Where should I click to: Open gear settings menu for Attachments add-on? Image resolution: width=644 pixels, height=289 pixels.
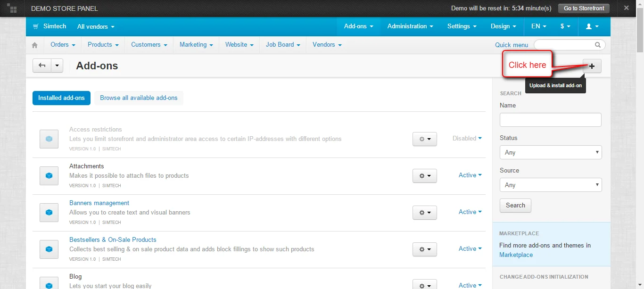click(x=424, y=176)
